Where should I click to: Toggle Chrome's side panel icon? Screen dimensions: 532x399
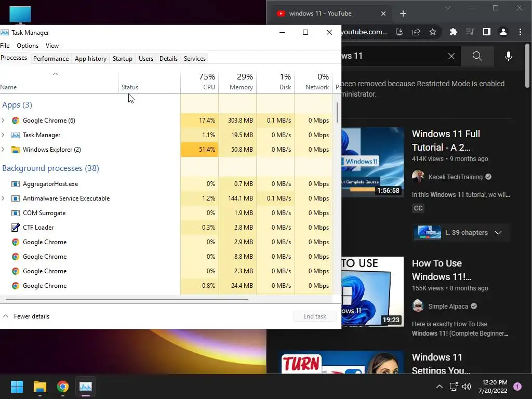coord(486,32)
